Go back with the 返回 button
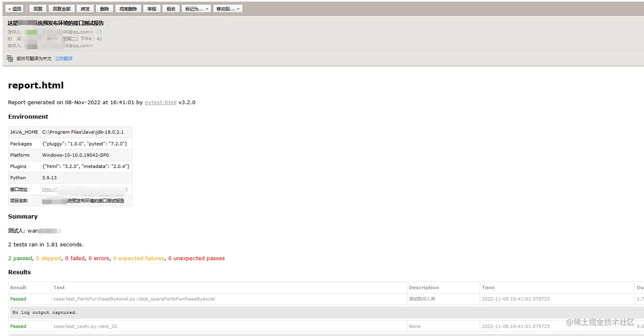644x336 pixels. (x=15, y=9)
